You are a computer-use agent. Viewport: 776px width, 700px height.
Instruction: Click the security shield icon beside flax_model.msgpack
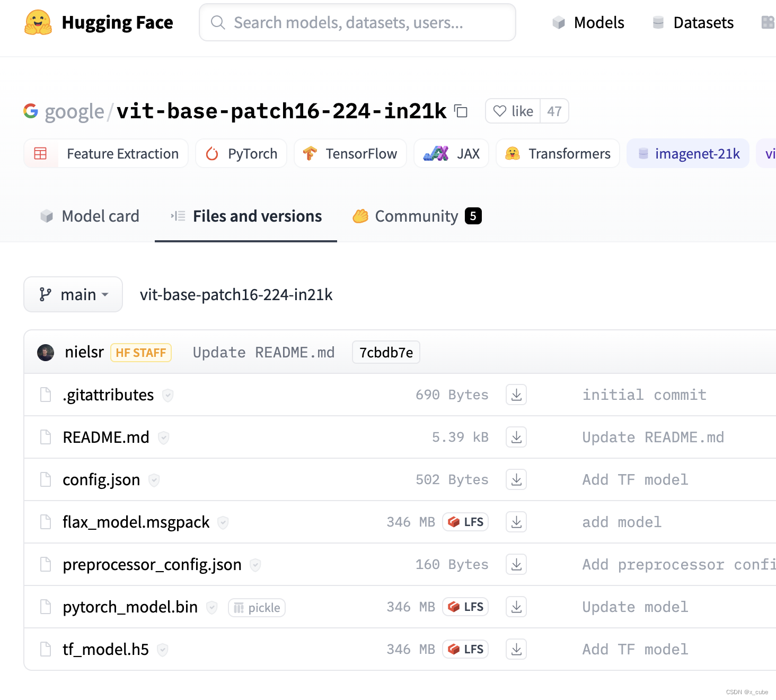223,522
